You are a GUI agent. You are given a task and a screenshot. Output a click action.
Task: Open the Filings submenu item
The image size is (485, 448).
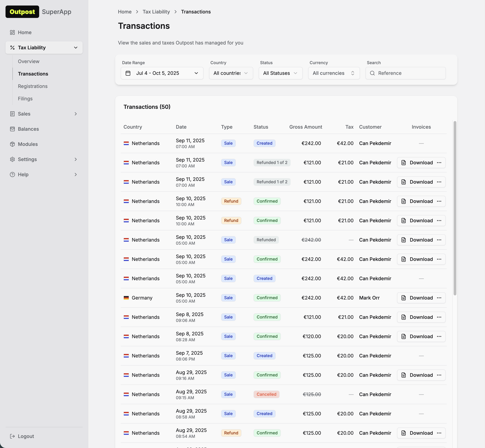[25, 99]
